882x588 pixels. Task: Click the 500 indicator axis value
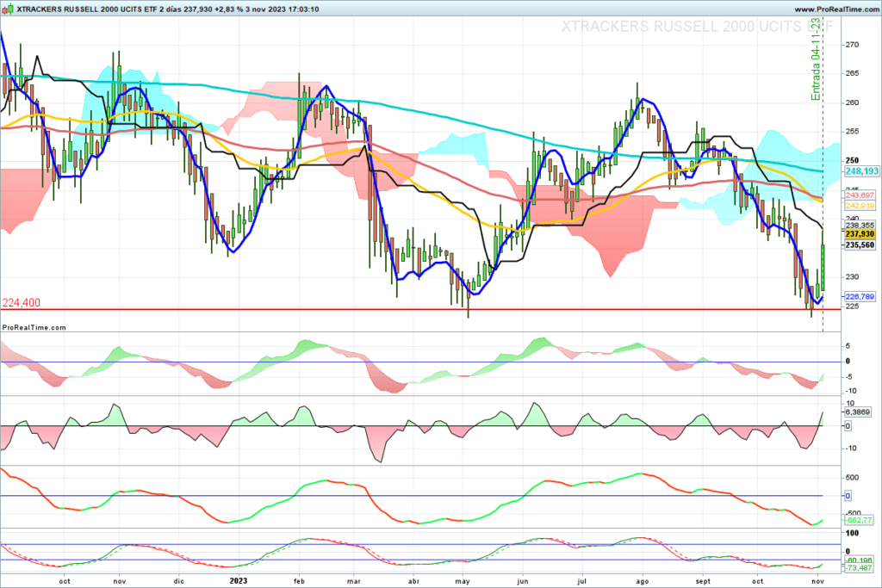click(852, 478)
